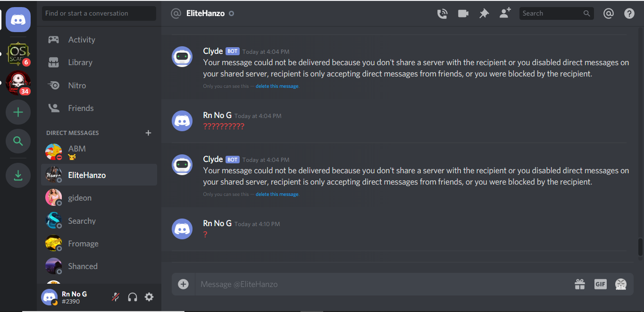Focus the Message @EliteHanzo input field
The width and height of the screenshot is (644, 312).
(382, 284)
